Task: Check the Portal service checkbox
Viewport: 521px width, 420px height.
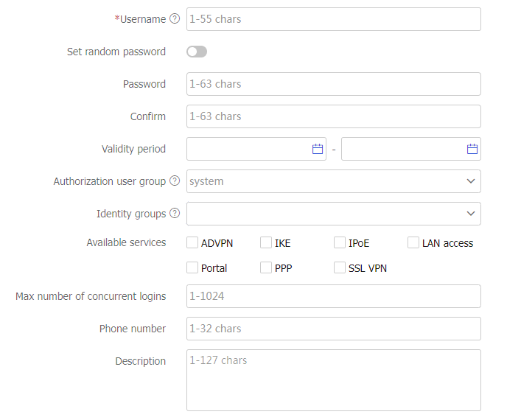Action: point(192,268)
